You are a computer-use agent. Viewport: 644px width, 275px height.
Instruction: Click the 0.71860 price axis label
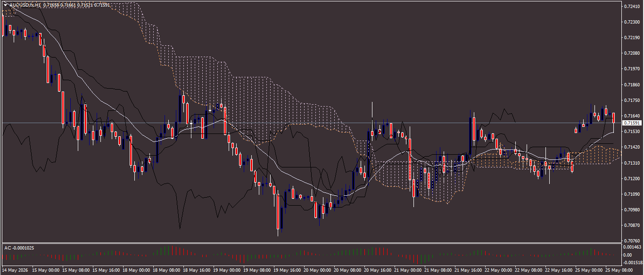coord(631,84)
